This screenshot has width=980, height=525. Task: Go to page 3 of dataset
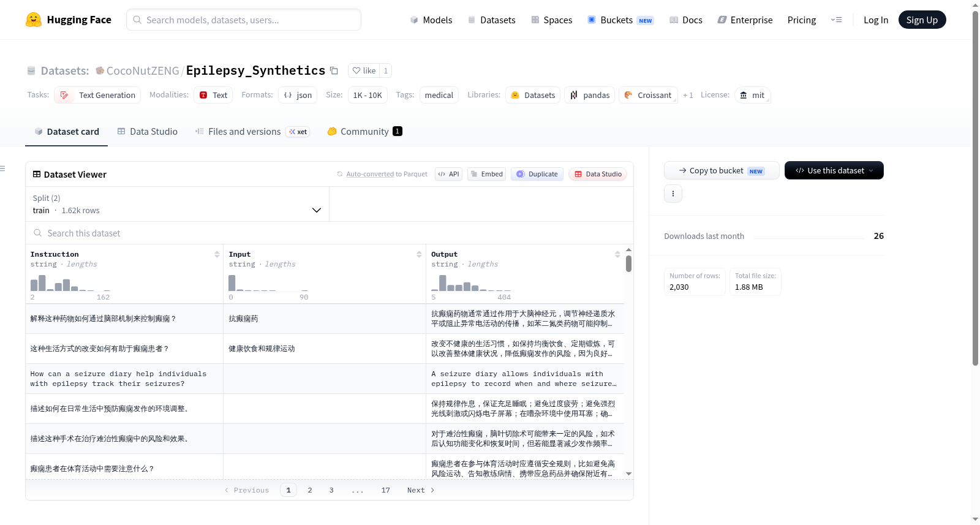click(x=331, y=490)
